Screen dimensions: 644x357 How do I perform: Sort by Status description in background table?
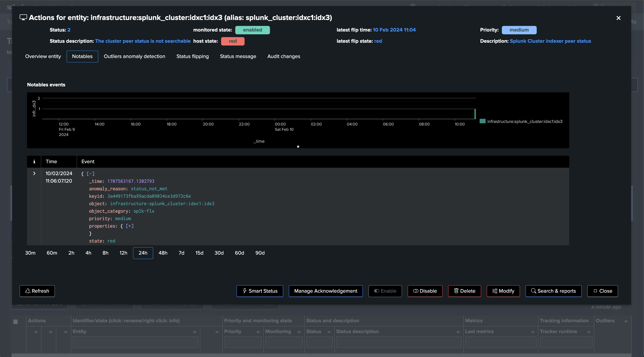click(458, 331)
